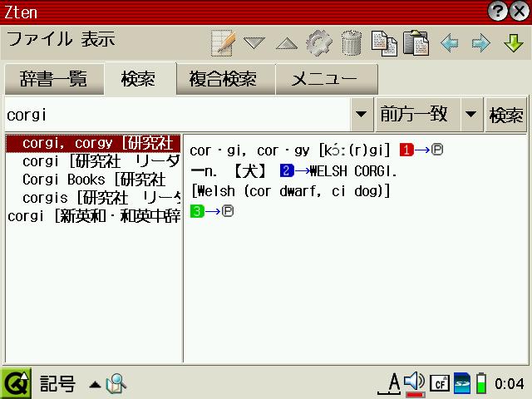Open the help question mark button
The image size is (532, 399).
coord(498,11)
